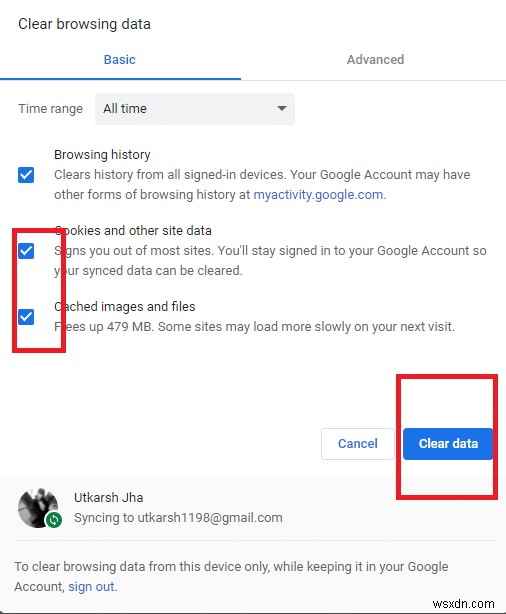Click the Cancel button
Image resolution: width=506 pixels, height=614 pixels.
point(358,444)
